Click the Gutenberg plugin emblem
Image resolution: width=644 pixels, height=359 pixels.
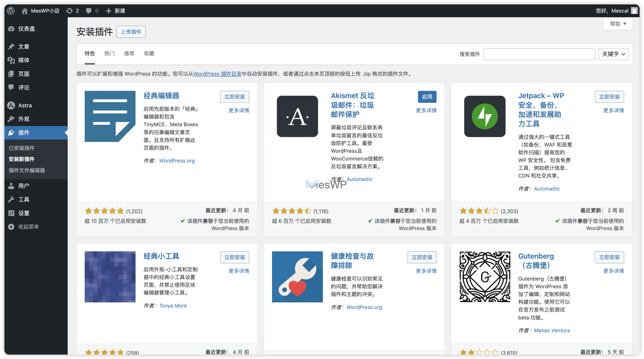click(485, 277)
